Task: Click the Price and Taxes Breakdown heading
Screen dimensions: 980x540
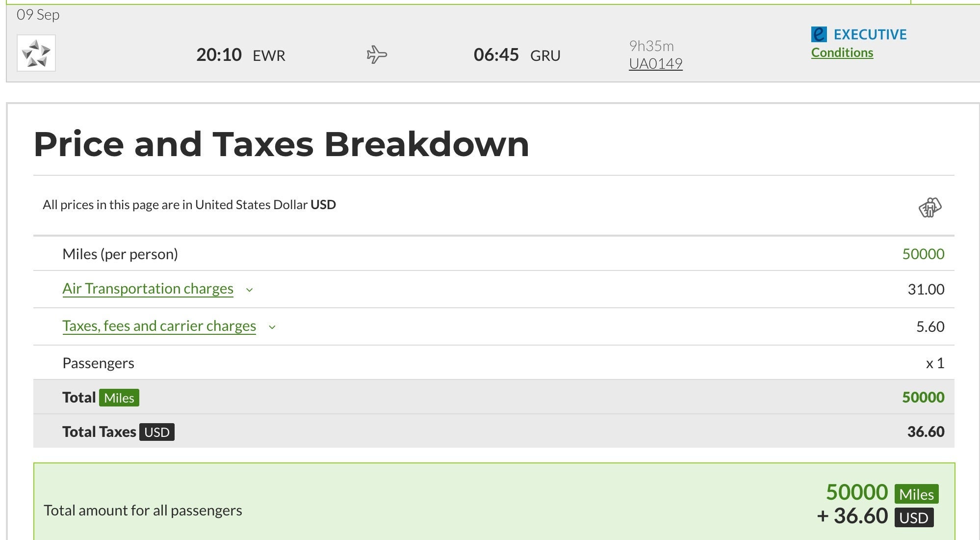Action: click(281, 144)
